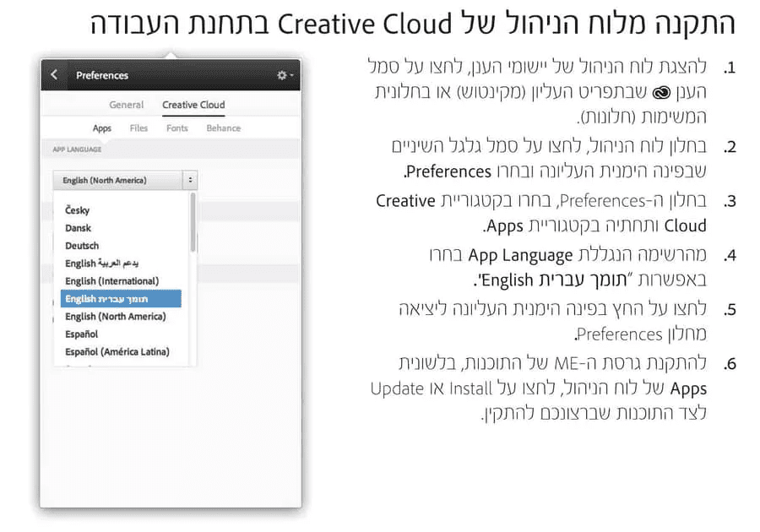Screen dimensions: 760x532
Task: Choose Español (América Latina) language
Action: coord(117,352)
